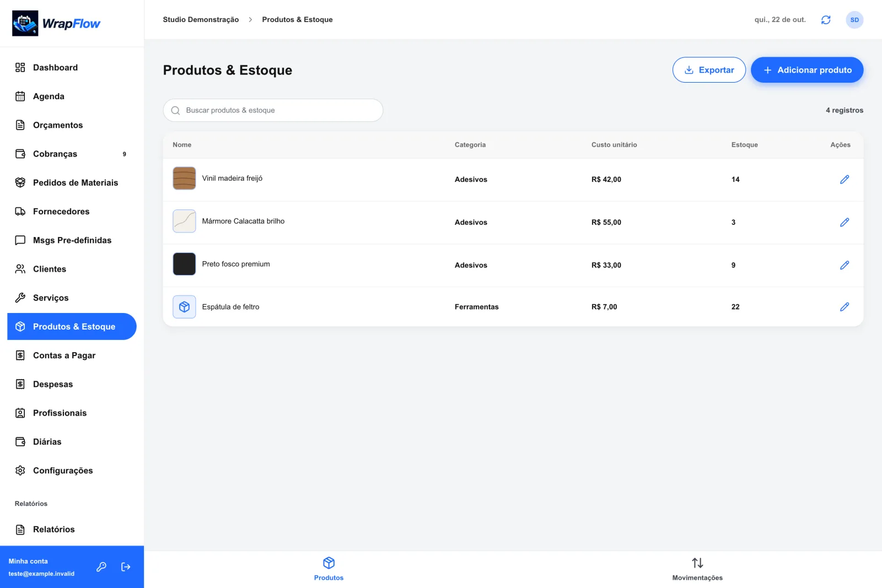
Task: Click the Msgs Pre-definidas chat icon
Action: point(20,240)
